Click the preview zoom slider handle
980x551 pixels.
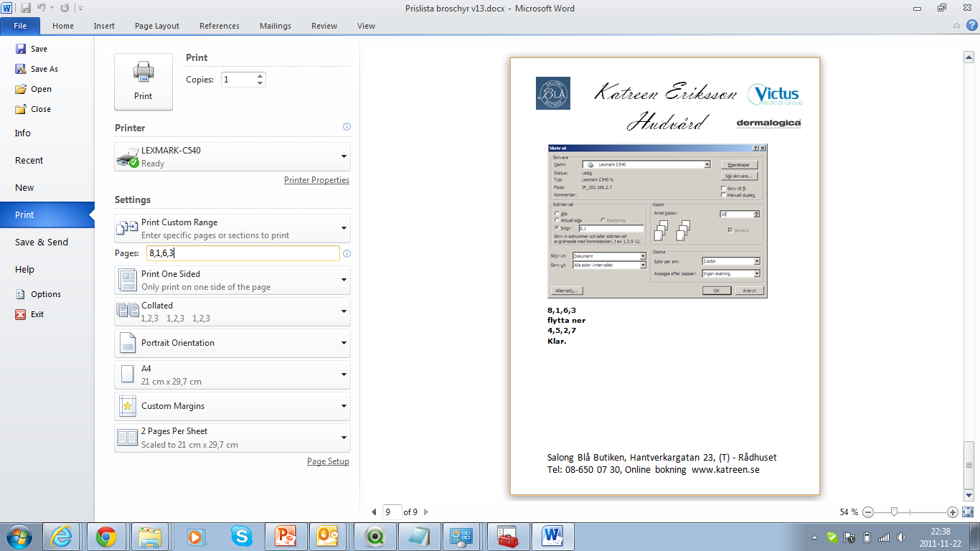click(894, 512)
